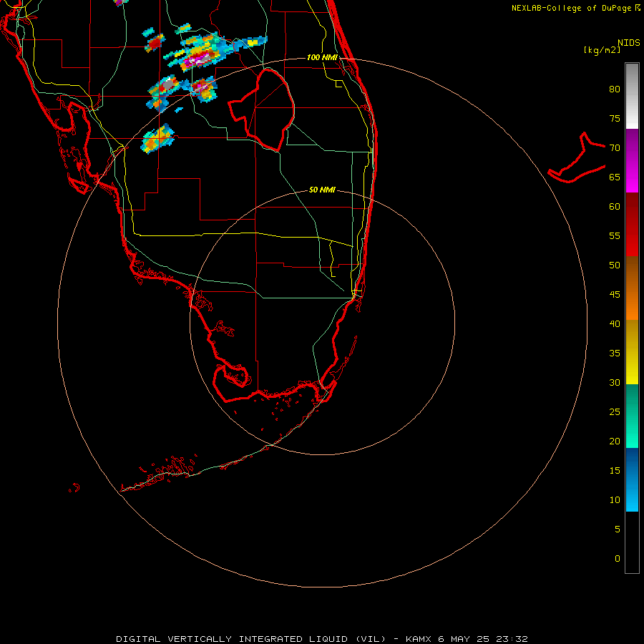Click the 45 value on the legend
The height and width of the screenshot is (644, 644).
coord(615,295)
